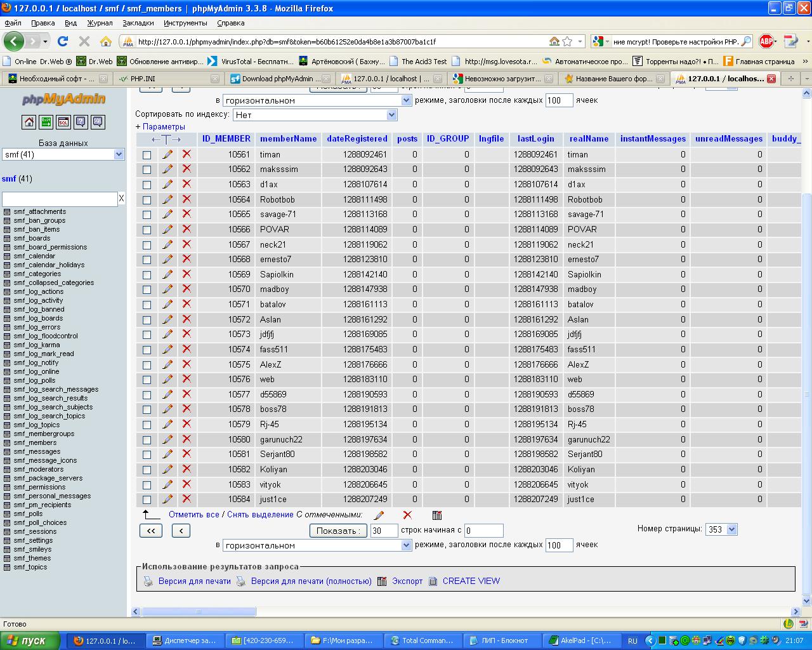The height and width of the screenshot is (650, 812).
Task: Check the checkbox for row 10580 garunuch22
Action: [x=147, y=440]
